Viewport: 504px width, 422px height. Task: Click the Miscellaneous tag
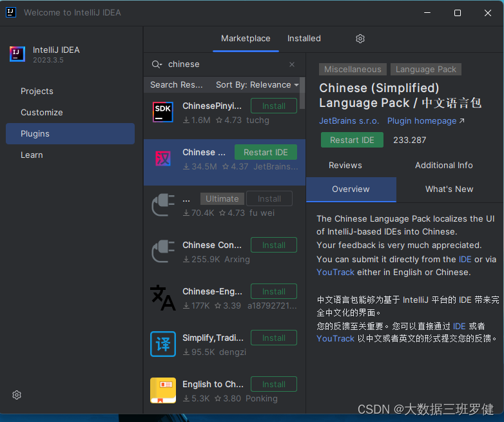click(353, 70)
